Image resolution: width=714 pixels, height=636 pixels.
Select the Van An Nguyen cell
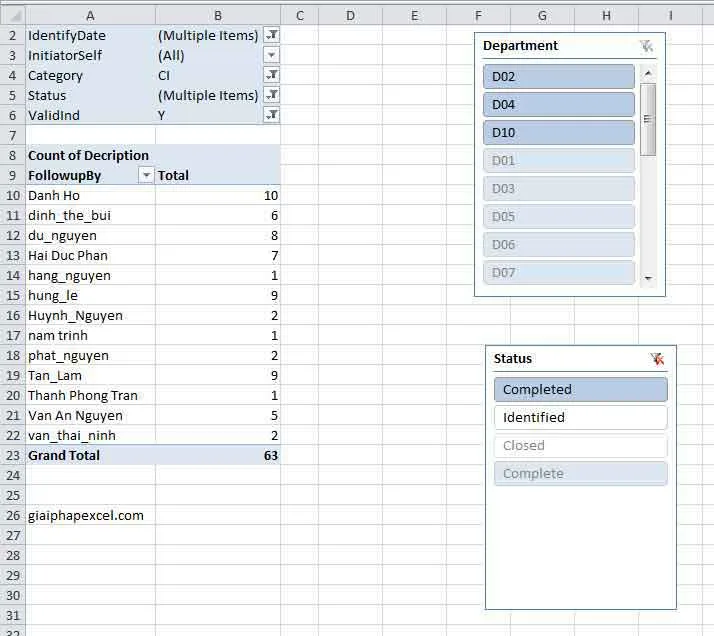[90, 416]
